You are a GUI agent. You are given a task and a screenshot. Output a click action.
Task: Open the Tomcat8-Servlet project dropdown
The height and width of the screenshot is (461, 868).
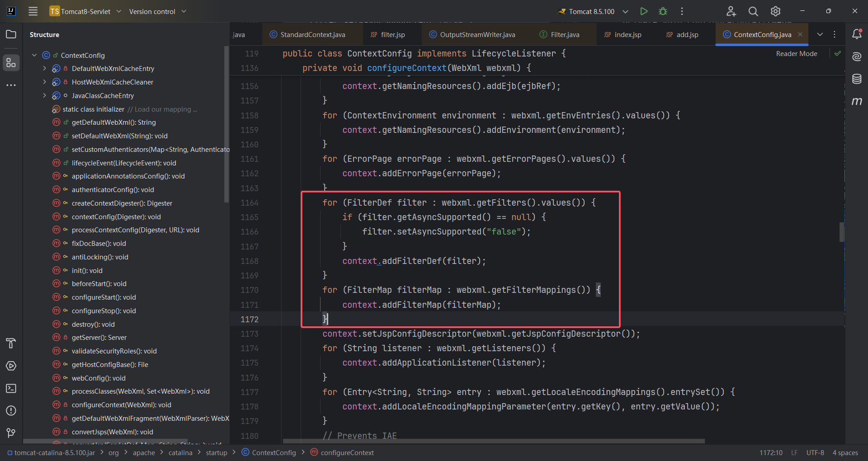[x=86, y=11]
